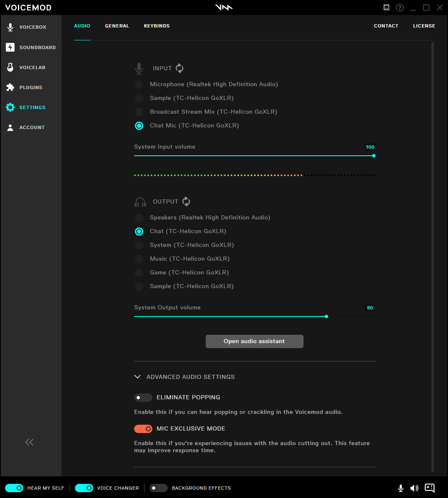Click the Account person icon

(10, 127)
